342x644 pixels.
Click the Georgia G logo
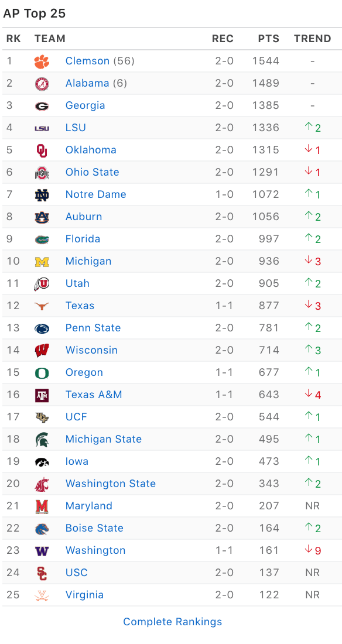(42, 106)
